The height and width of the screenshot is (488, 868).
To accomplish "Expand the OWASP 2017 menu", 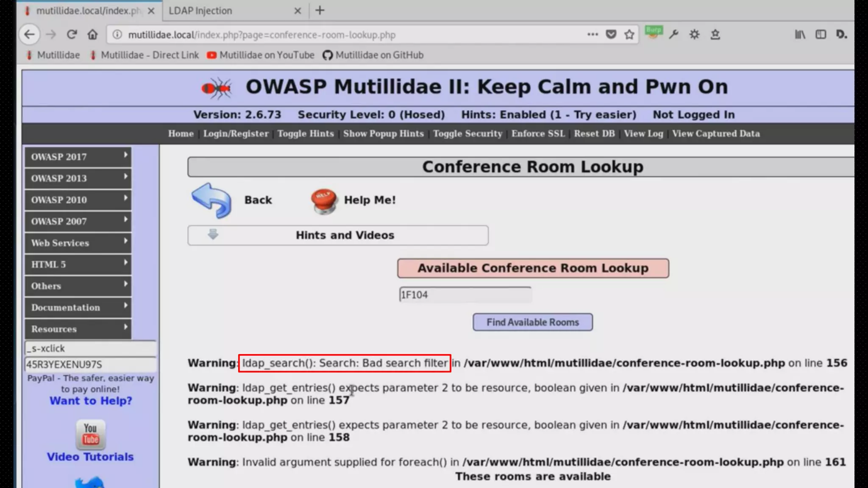I will [78, 157].
